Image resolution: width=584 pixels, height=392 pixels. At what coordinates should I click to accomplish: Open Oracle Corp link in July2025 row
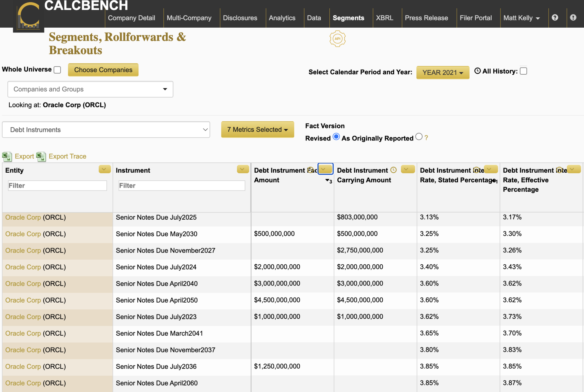[23, 217]
